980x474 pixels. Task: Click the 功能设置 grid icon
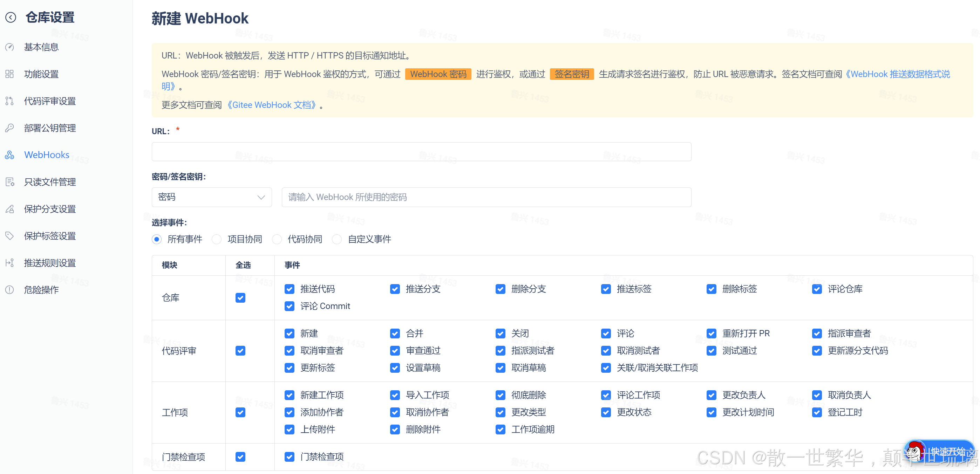coord(9,74)
